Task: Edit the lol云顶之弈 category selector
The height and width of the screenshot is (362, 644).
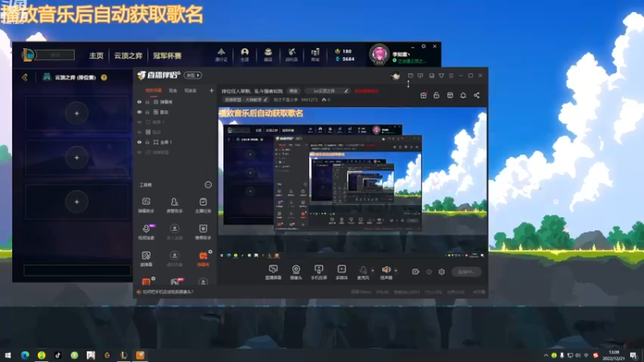Action: coord(329,91)
